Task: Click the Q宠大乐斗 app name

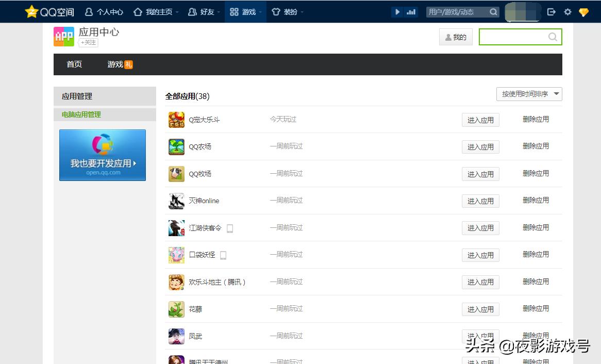Action: pos(204,120)
